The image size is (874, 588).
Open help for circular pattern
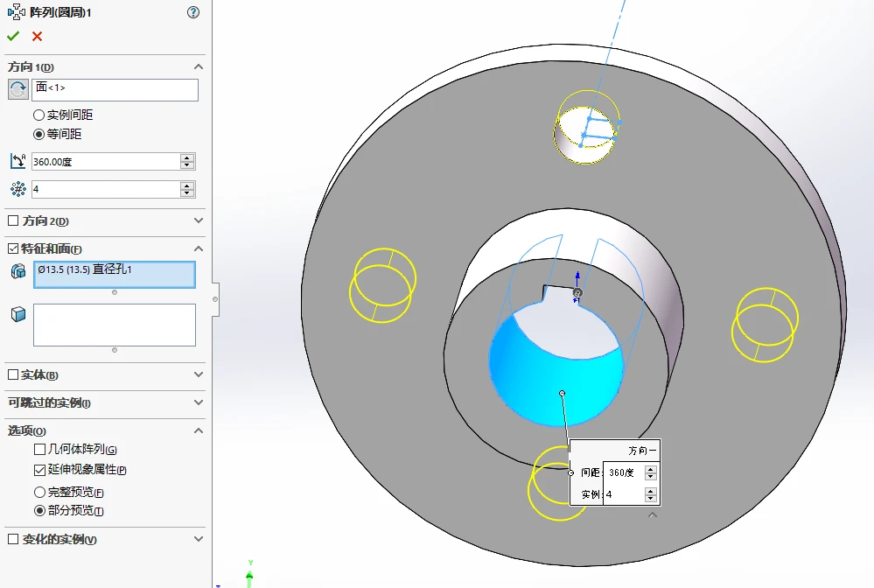tap(192, 12)
